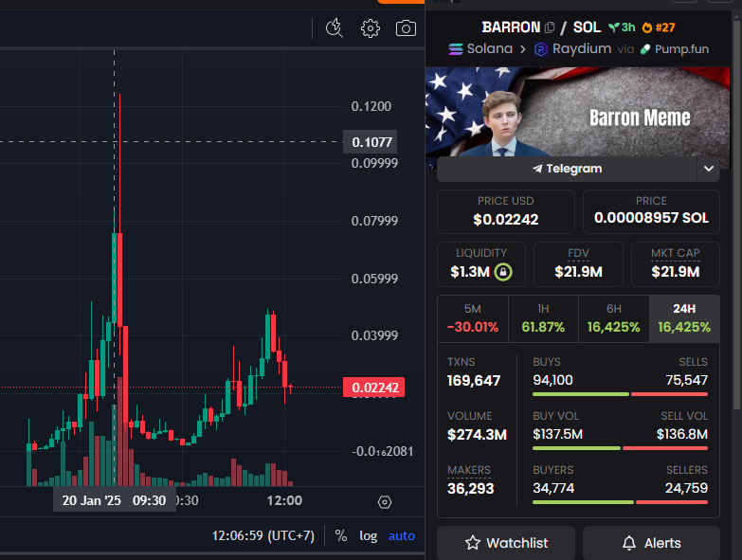This screenshot has height=560, width=742.
Task: Click the MAKERS 36,293 value
Action: (470, 489)
